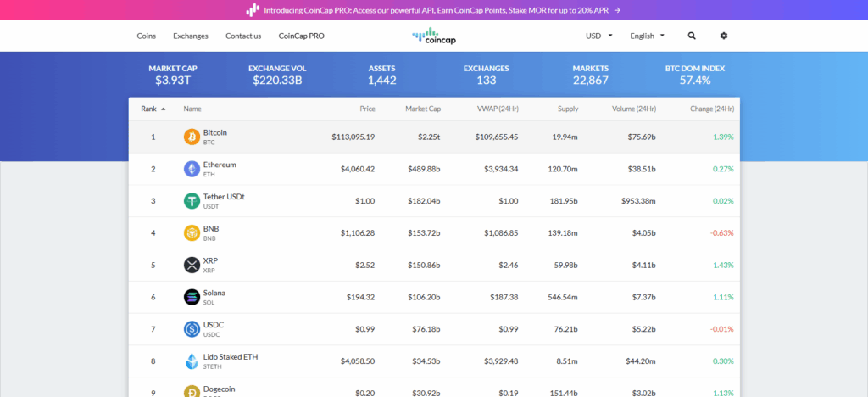Open the USD currency dropdown
The width and height of the screenshot is (868, 397).
pyautogui.click(x=598, y=36)
